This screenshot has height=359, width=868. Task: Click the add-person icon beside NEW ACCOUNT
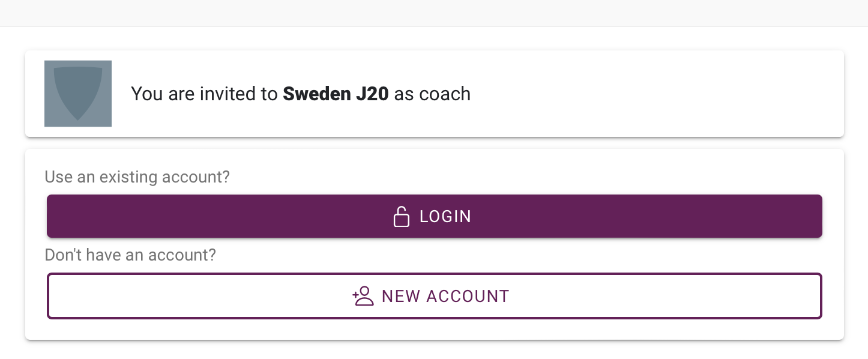click(363, 296)
